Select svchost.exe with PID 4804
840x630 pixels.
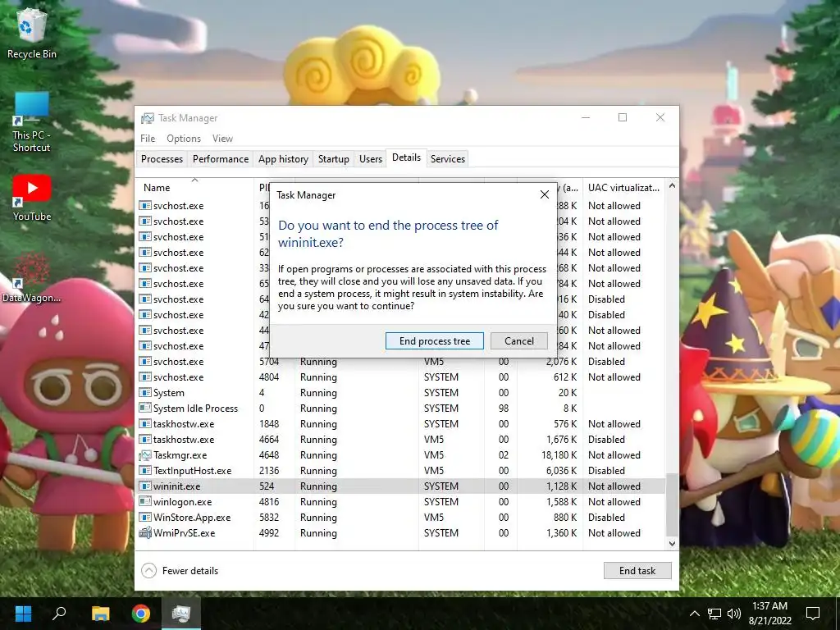click(x=400, y=377)
